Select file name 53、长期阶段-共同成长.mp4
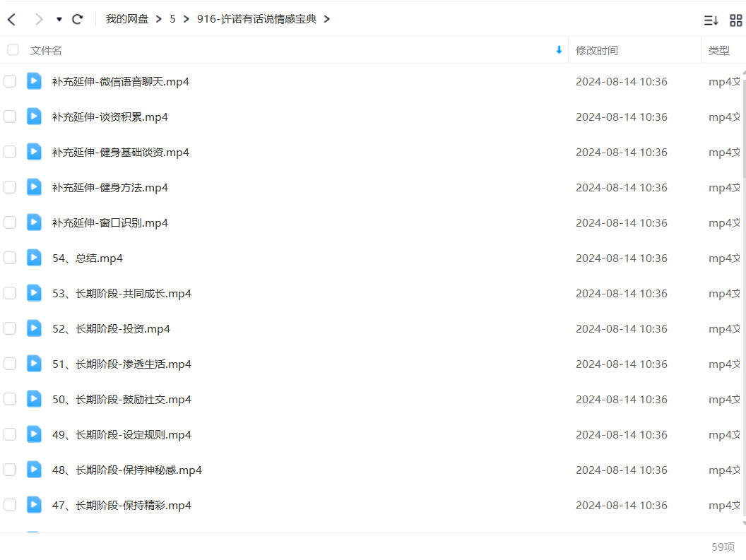The width and height of the screenshot is (746, 560). coord(122,294)
